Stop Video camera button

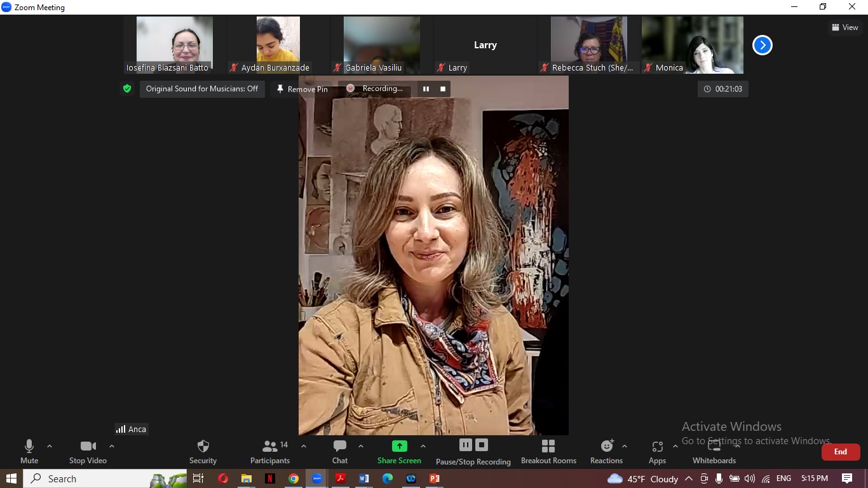tap(88, 452)
